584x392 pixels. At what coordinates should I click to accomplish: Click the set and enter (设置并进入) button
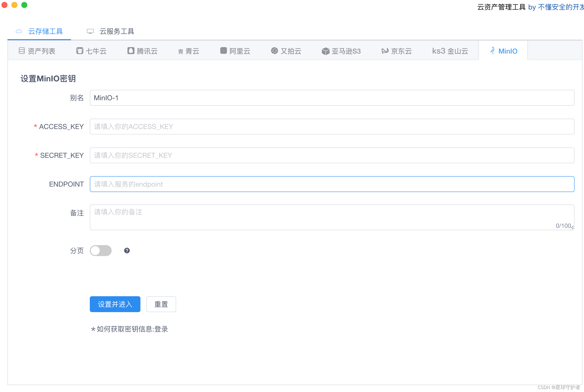pos(115,304)
